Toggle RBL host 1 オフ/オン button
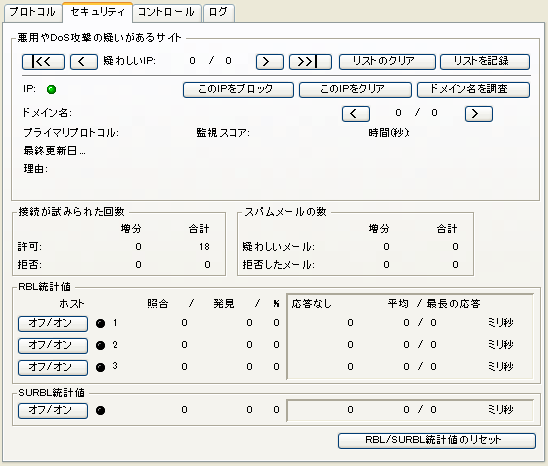548x466 pixels. click(x=53, y=324)
